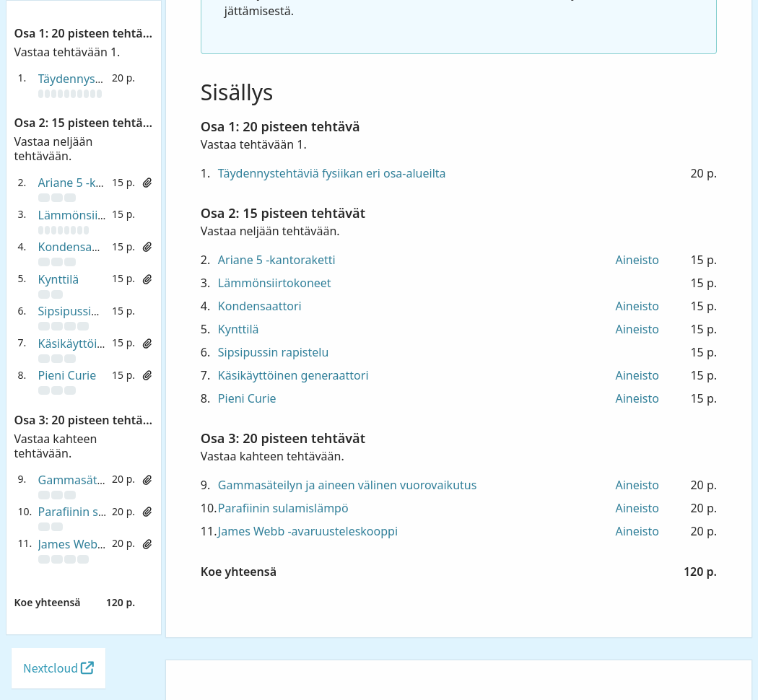
Task: Click the external link icon next to Nextcloud
Action: tap(87, 668)
